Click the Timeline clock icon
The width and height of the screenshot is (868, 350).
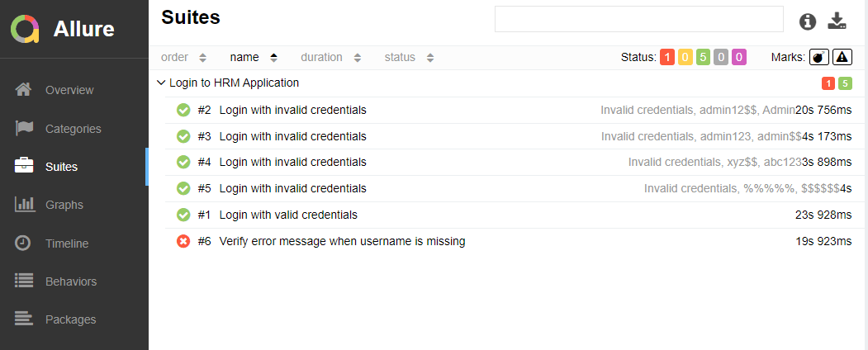click(24, 243)
